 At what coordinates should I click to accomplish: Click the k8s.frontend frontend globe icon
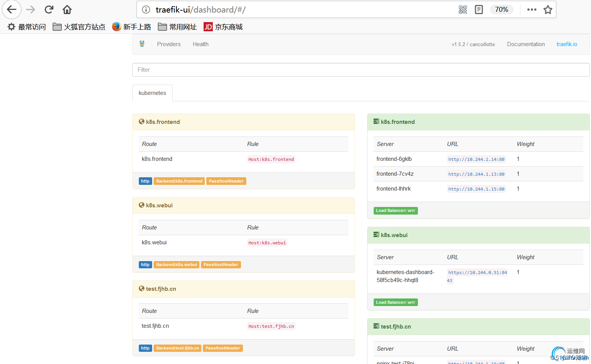coord(141,122)
